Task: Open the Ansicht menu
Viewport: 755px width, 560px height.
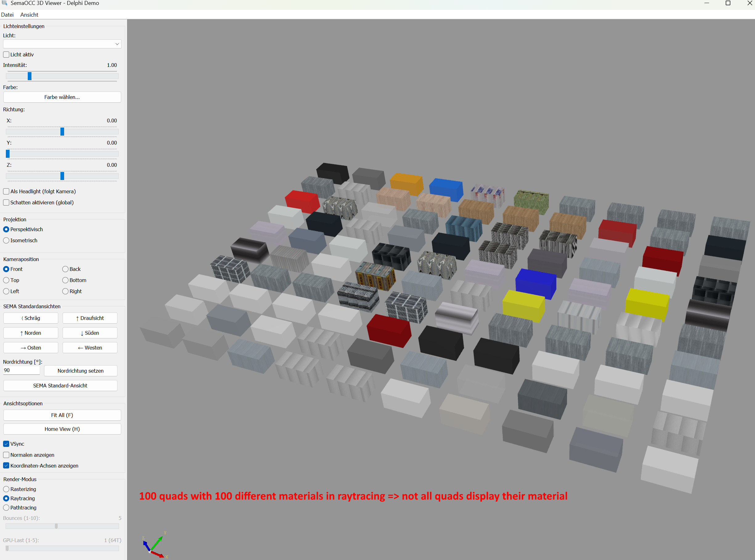Action: (29, 14)
